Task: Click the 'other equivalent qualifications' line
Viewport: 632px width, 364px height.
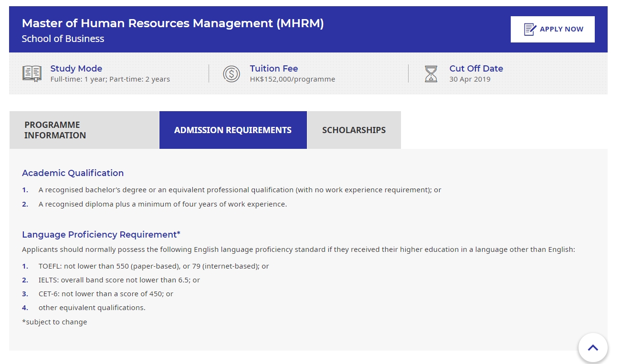Action: 92,308
